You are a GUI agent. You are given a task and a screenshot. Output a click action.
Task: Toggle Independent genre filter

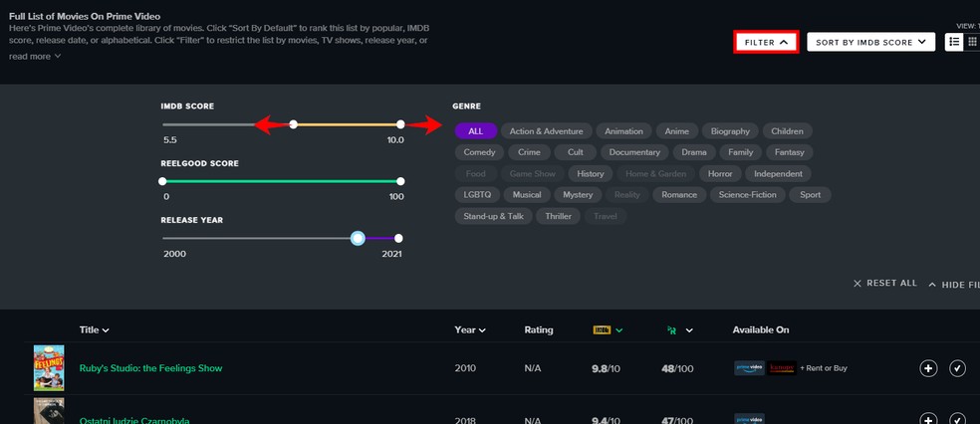[x=778, y=173]
